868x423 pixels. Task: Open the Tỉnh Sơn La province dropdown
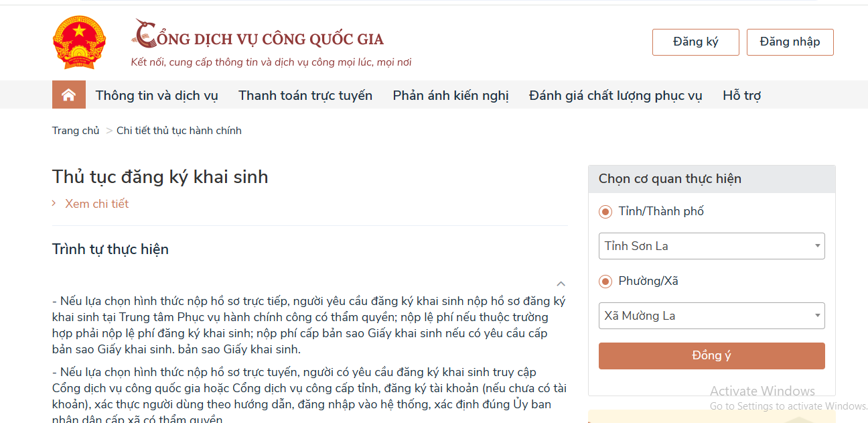[x=711, y=246]
